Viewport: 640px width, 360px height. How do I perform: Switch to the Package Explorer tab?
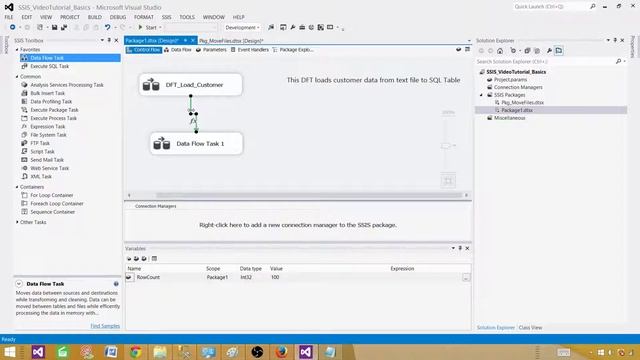pos(293,50)
